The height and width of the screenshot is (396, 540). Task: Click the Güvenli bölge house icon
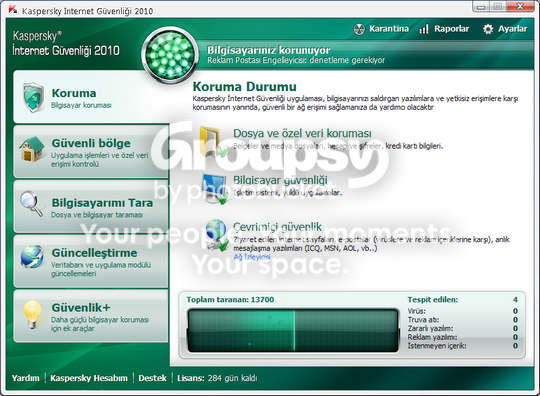tap(32, 149)
